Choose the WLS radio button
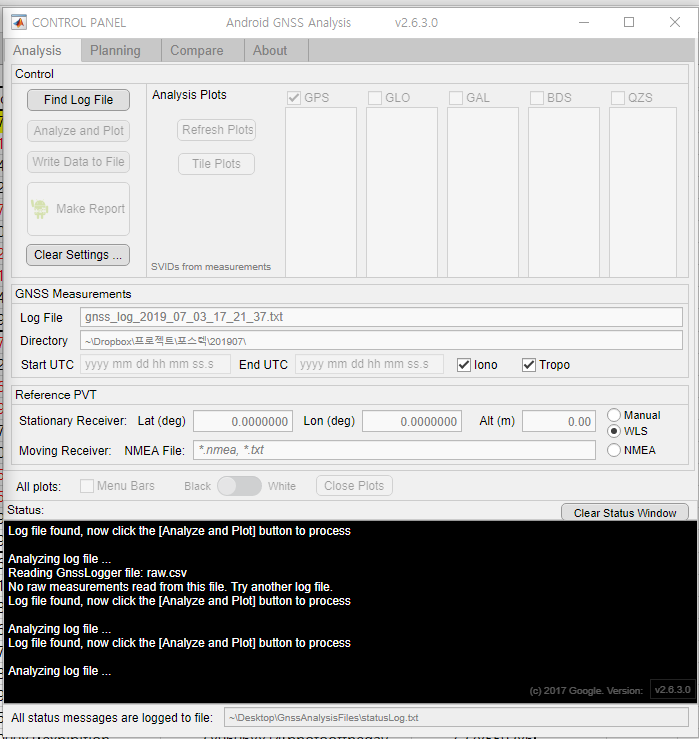The image size is (699, 739). tap(614, 432)
